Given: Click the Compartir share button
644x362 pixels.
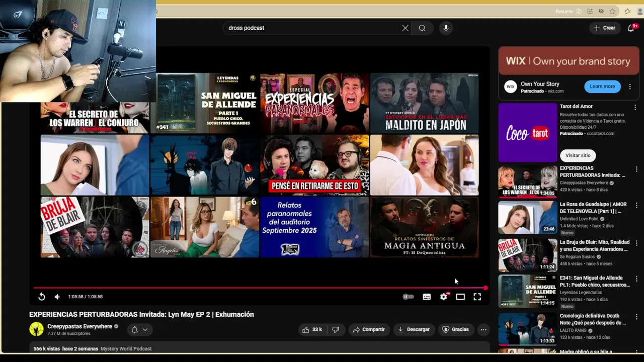Looking at the screenshot, I should pos(368,330).
